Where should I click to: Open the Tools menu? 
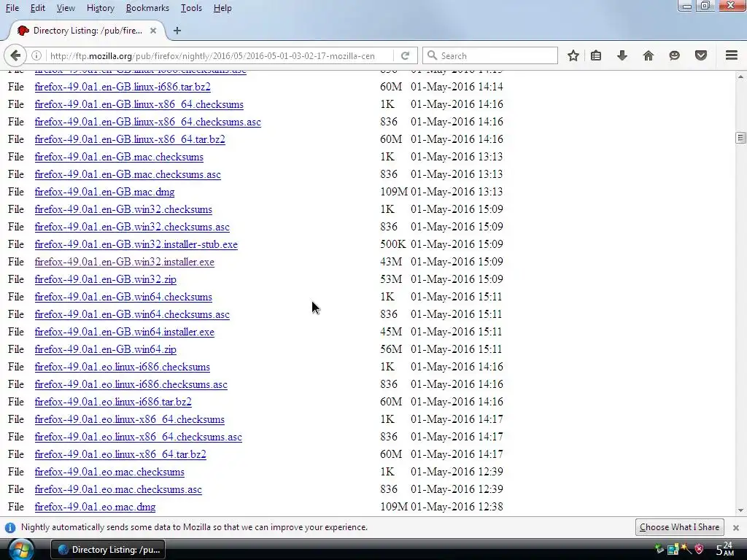click(x=191, y=8)
